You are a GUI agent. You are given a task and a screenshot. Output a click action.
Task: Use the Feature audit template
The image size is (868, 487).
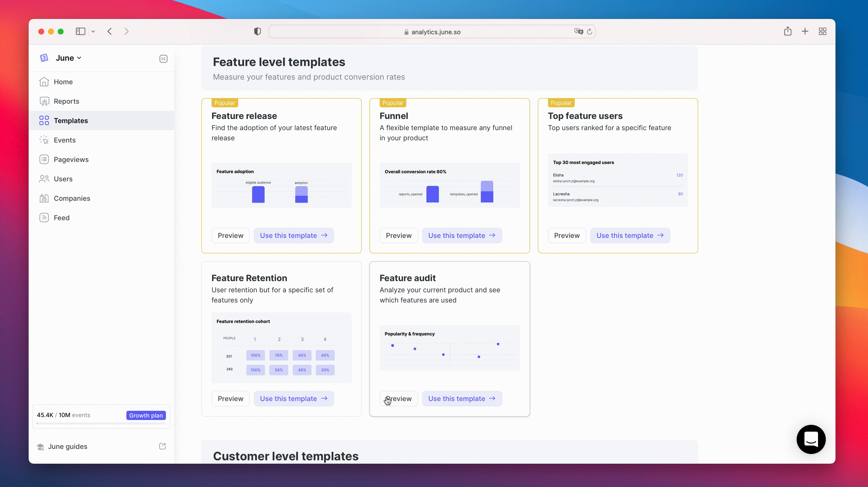coord(462,399)
